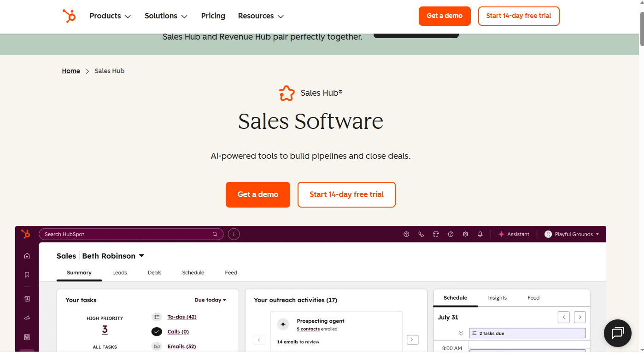The height and width of the screenshot is (353, 644).
Task: Click the breadcrumb separator chevron after Home
Action: click(88, 71)
